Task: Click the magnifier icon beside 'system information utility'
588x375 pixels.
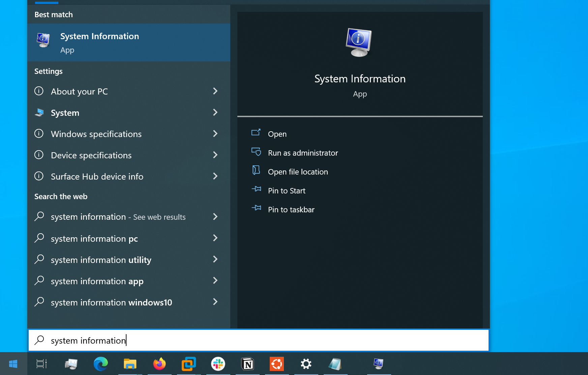Action: click(x=39, y=259)
